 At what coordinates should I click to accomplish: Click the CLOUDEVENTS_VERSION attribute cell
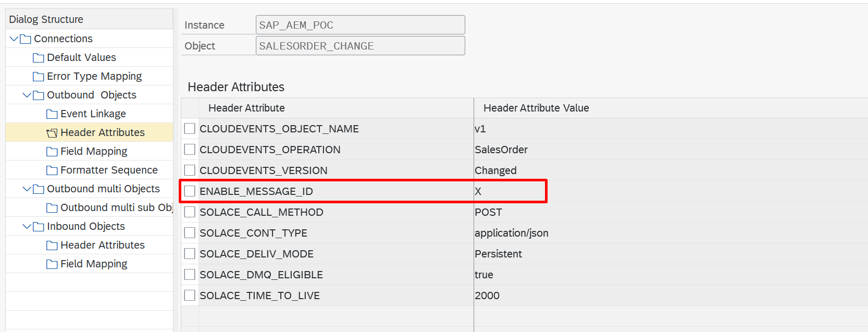[336, 170]
